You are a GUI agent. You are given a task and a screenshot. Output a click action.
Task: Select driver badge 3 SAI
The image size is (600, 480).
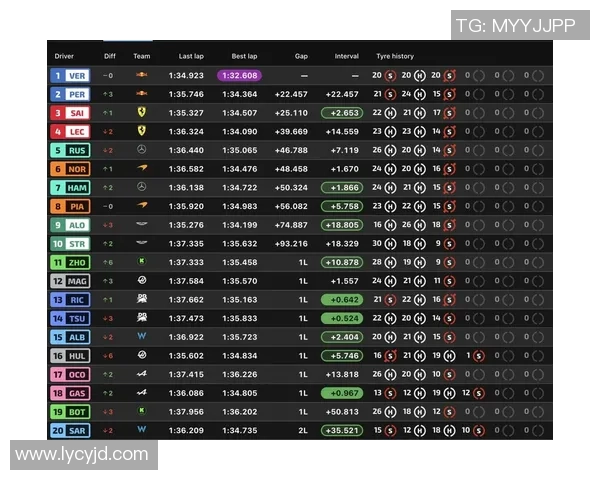coord(70,113)
